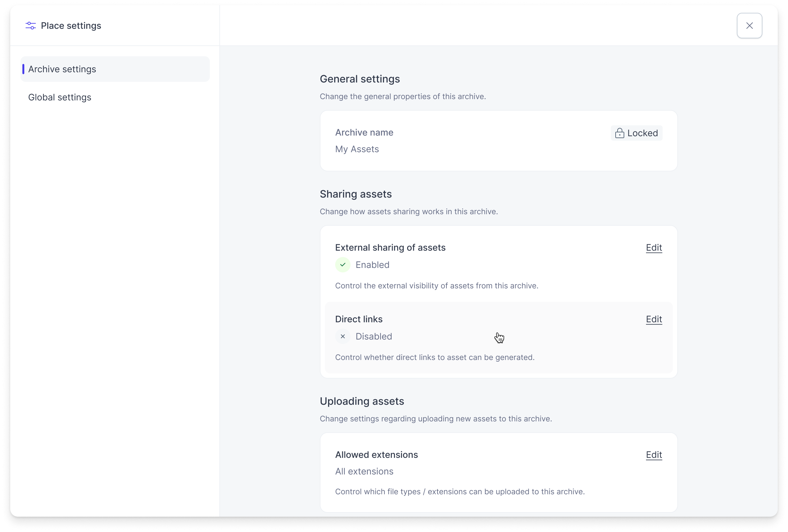The image size is (788, 532).
Task: Open the Archive settings section
Action: pos(115,69)
